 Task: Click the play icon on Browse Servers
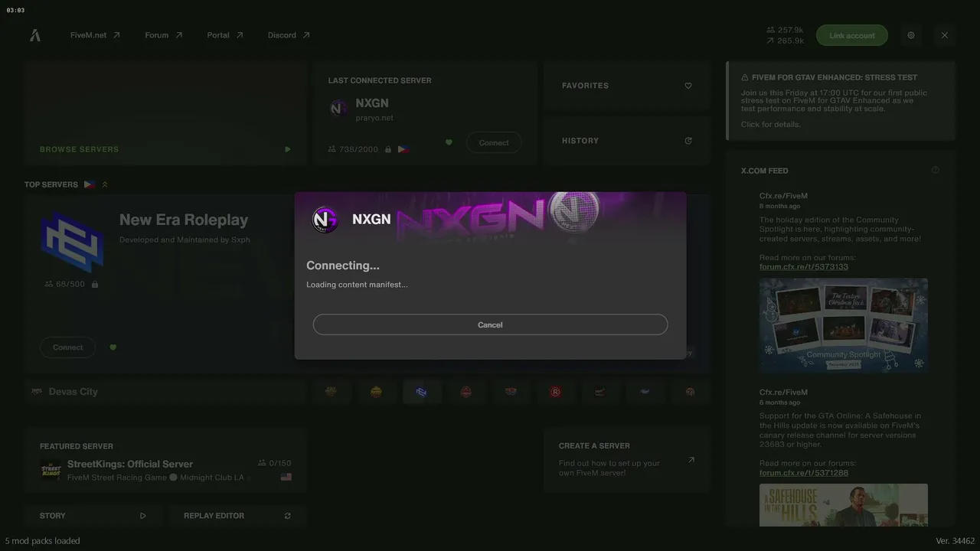pos(288,149)
